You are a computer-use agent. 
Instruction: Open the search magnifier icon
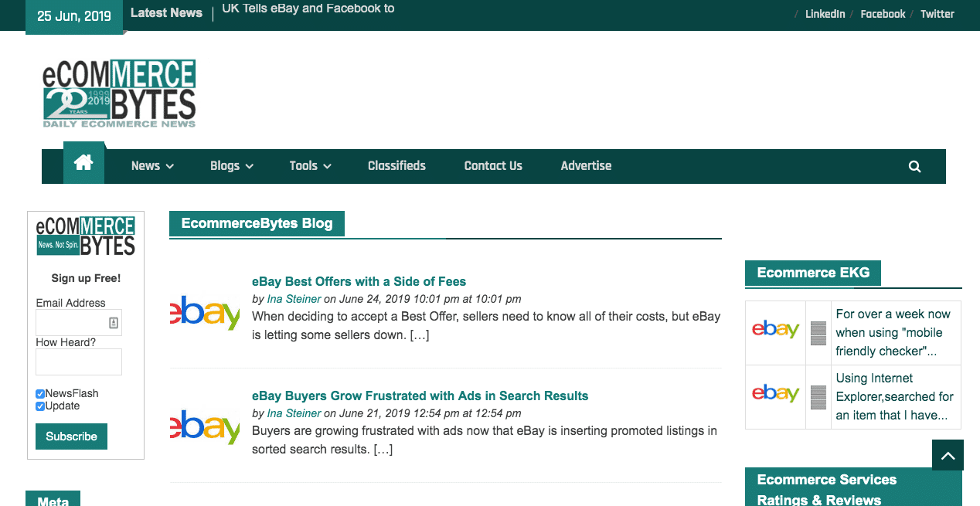pyautogui.click(x=915, y=166)
